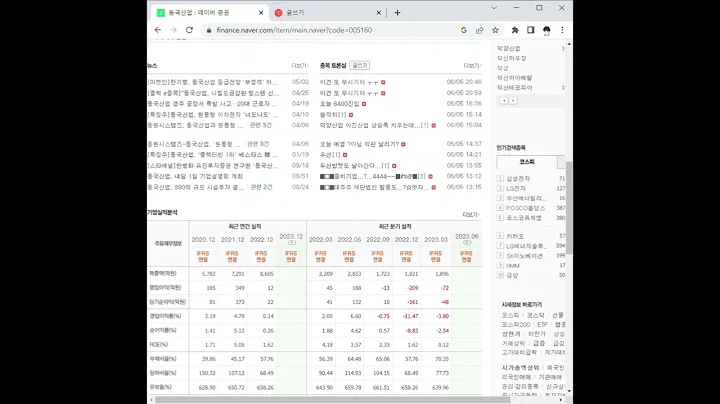This screenshot has height=404, width=720.
Task: Click the 상한가 quick link
Action: (x=511, y=334)
